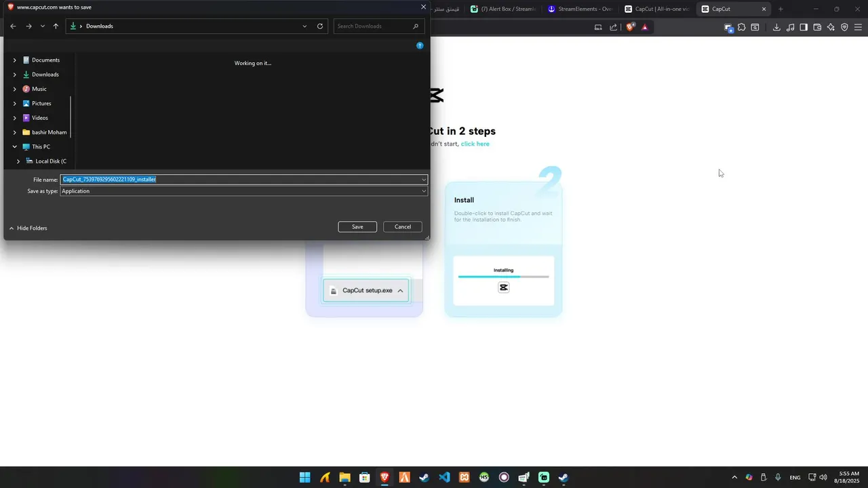The height and width of the screenshot is (488, 868).
Task: Click the ENG language indicator
Action: tap(795, 477)
